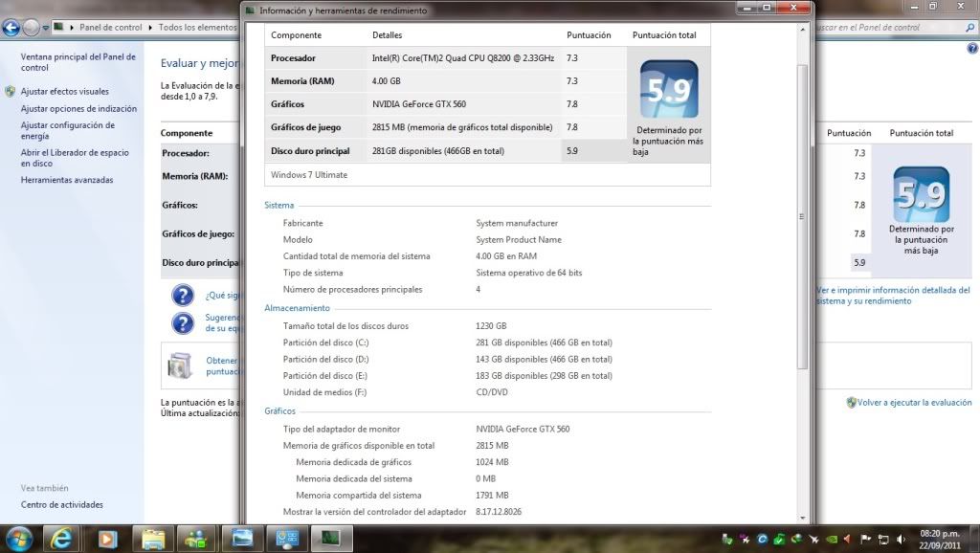Image resolution: width=980 pixels, height=553 pixels.
Task: Click Todos los elementos in the breadcrumb
Action: tap(197, 28)
